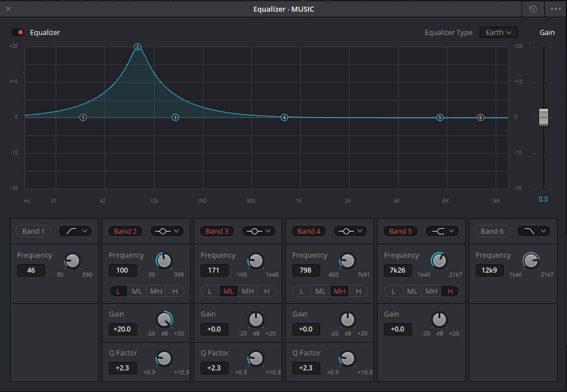Click Band 5 gain value +0.0
The image size is (567, 392).
tap(398, 329)
